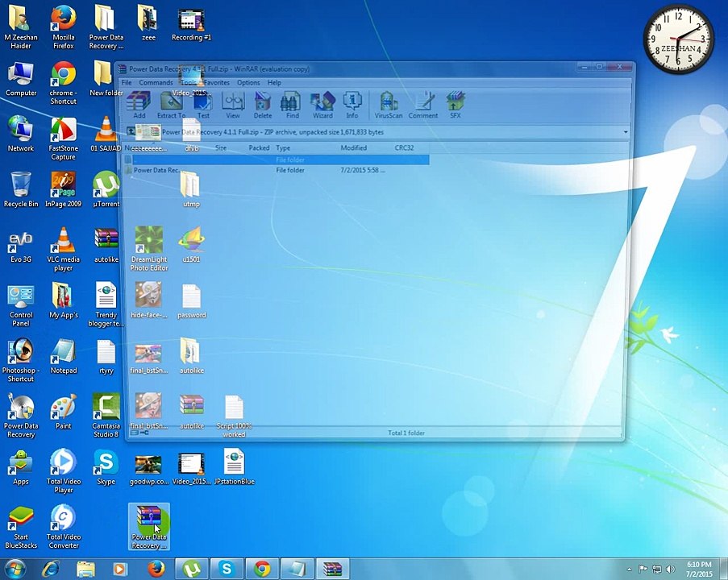The height and width of the screenshot is (580, 728).
Task: Run VirusScan from the WinRAR toolbar
Action: [x=389, y=106]
